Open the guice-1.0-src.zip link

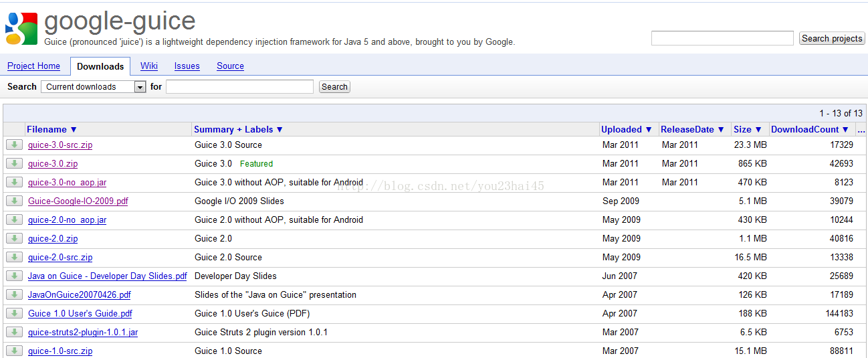(60, 351)
